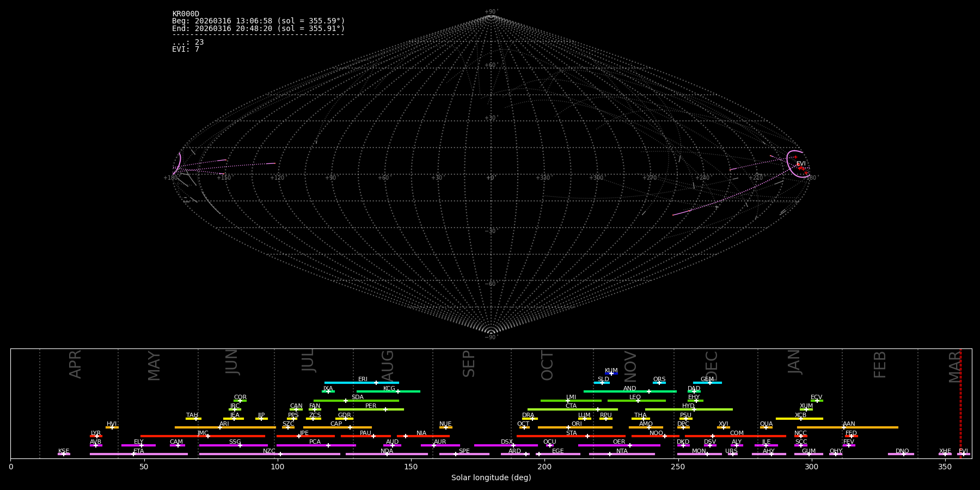Click the +270 longitude label on map
The height and width of the screenshot is (490, 980).
649,178
